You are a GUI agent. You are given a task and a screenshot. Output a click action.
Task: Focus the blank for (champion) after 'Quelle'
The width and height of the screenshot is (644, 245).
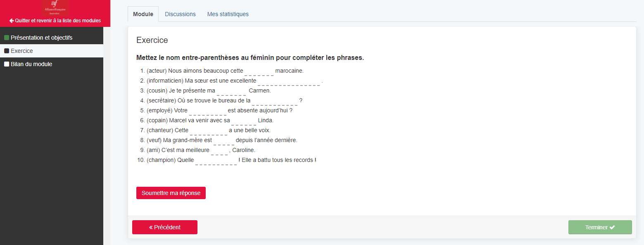(x=216, y=160)
